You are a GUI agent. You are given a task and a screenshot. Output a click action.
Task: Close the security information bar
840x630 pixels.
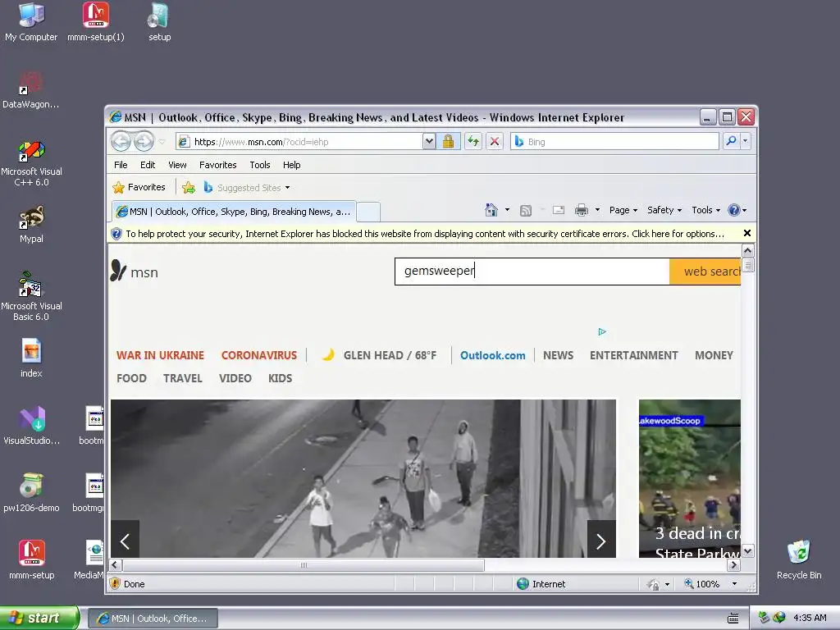tap(746, 233)
